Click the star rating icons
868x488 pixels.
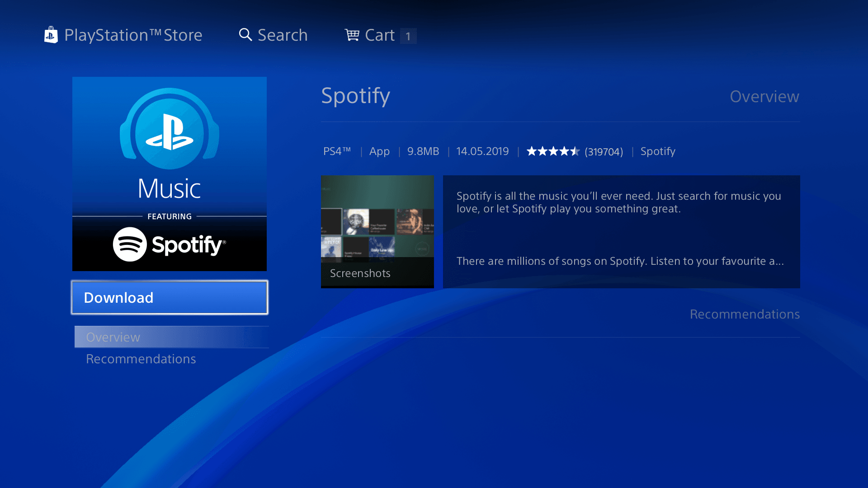tap(553, 151)
